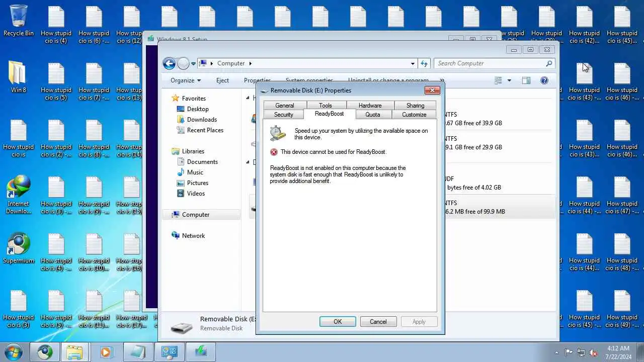This screenshot has height=362, width=644.
Task: Open the Win 8 folder on desktop
Action: tap(19, 77)
